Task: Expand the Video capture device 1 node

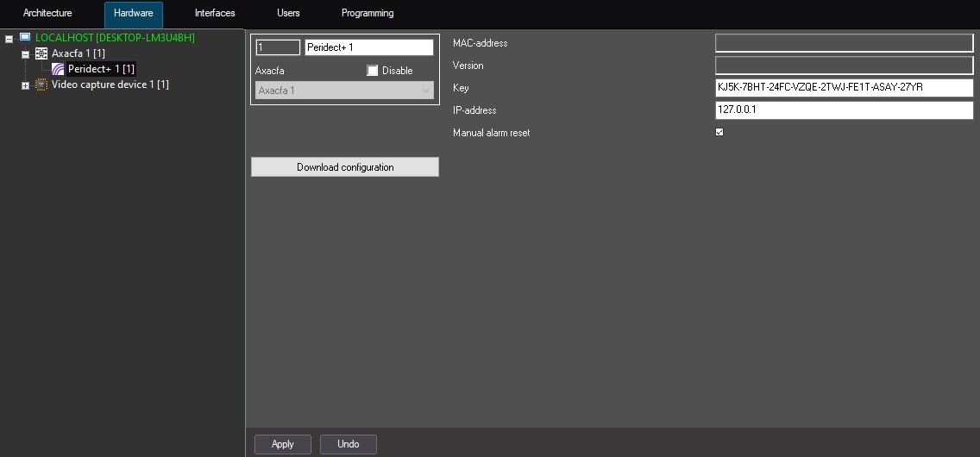Action: click(25, 85)
